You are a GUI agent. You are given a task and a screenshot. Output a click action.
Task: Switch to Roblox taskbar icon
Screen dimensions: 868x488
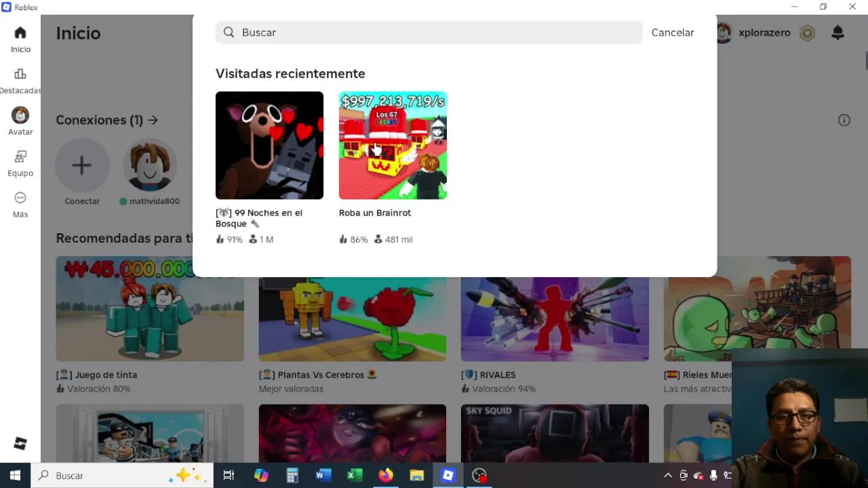click(448, 475)
